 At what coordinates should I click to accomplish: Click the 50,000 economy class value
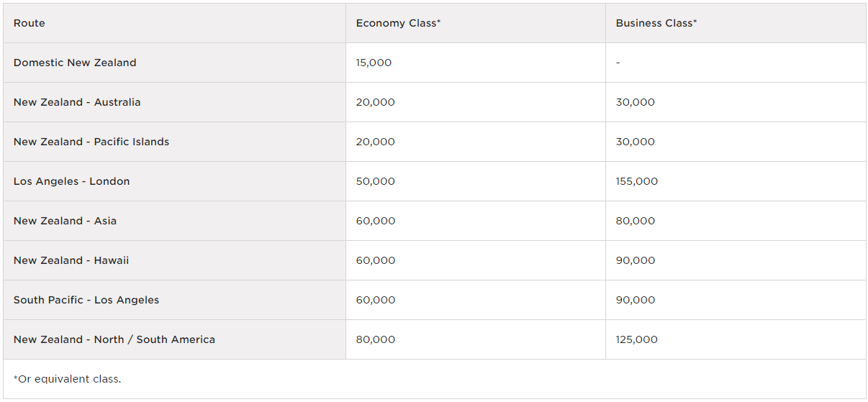(376, 181)
